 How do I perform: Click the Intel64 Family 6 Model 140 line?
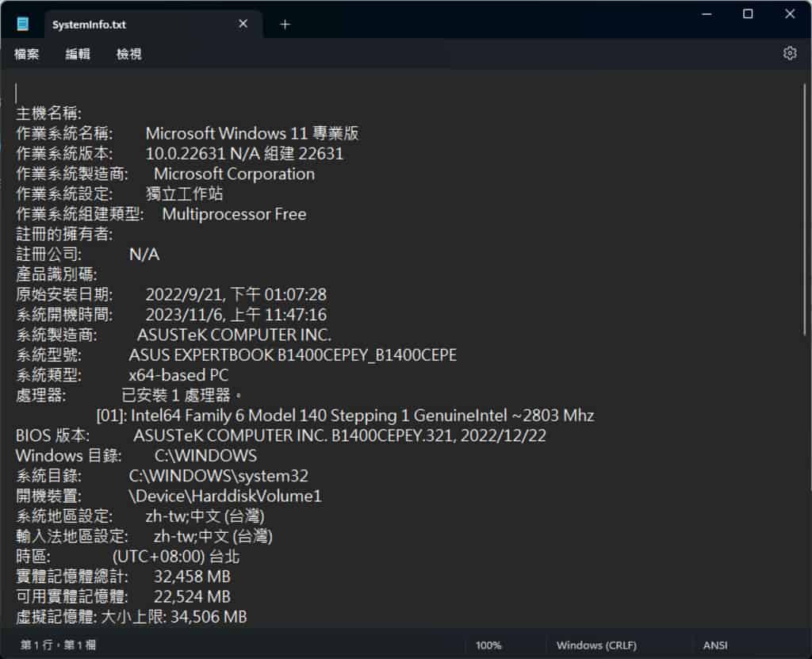346,416
